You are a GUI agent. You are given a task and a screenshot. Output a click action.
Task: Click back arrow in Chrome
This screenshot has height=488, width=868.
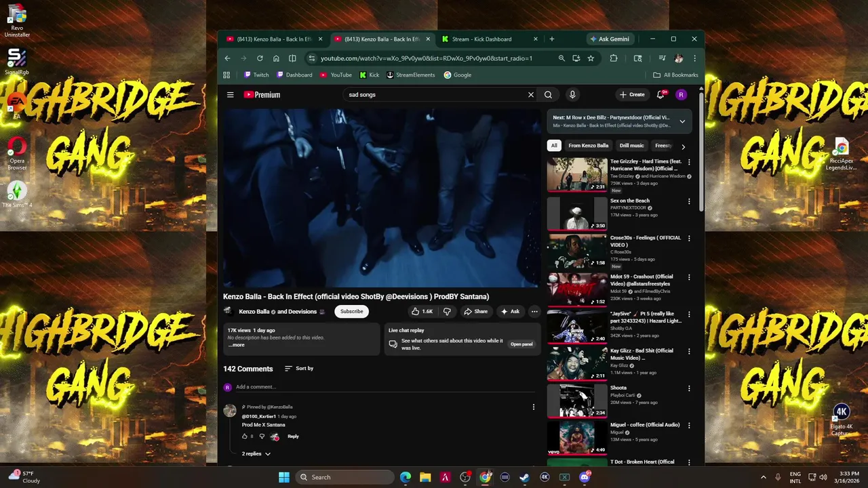227,58
